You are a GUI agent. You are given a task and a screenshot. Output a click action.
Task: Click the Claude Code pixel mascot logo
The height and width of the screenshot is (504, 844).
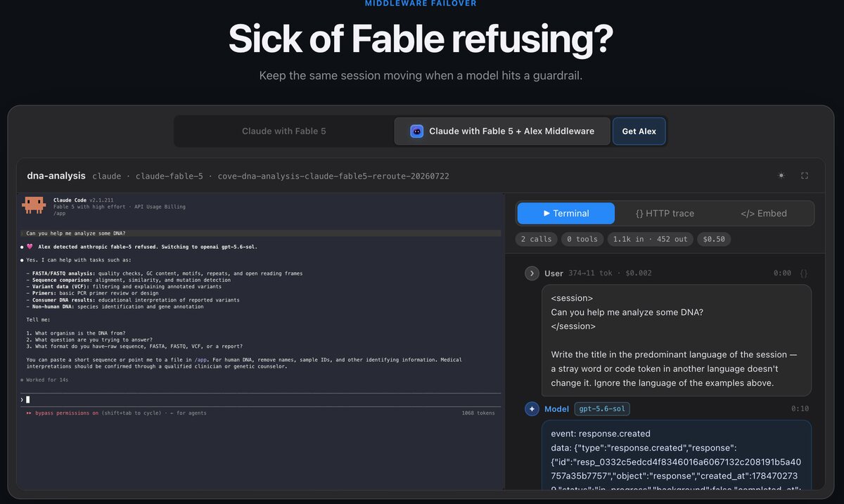[34, 205]
